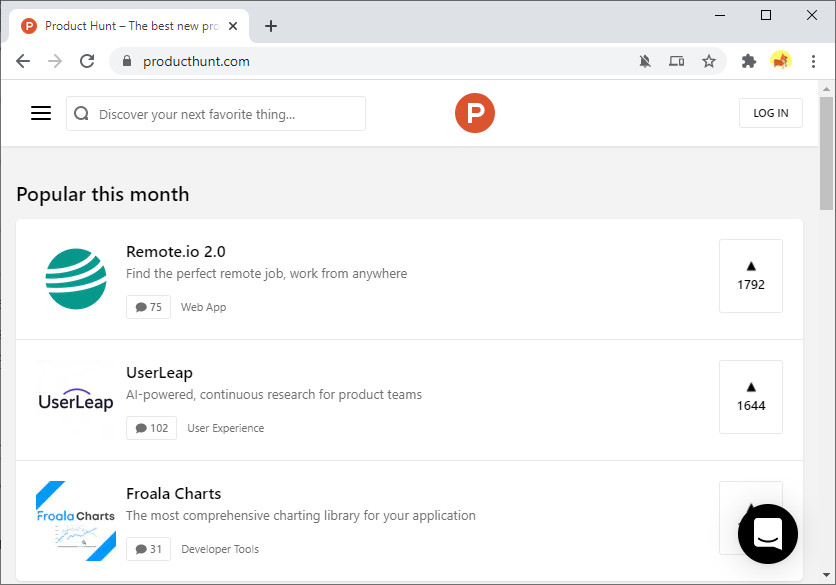Click the LOG IN button
Image resolution: width=836 pixels, height=585 pixels.
[x=770, y=113]
